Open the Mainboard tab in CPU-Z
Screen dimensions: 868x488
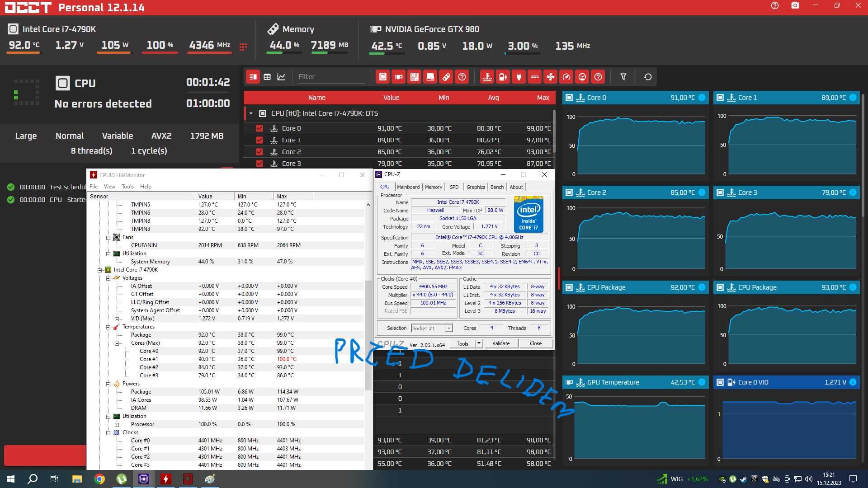pyautogui.click(x=408, y=187)
